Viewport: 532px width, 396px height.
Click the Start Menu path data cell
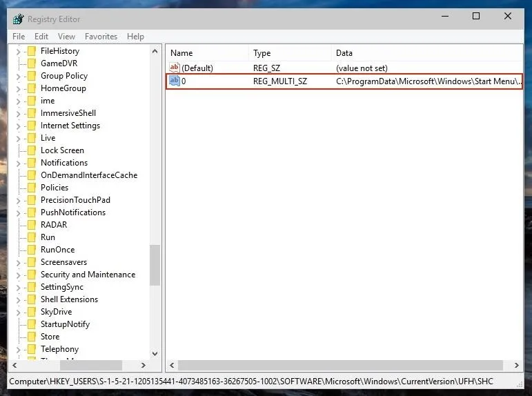[429, 81]
